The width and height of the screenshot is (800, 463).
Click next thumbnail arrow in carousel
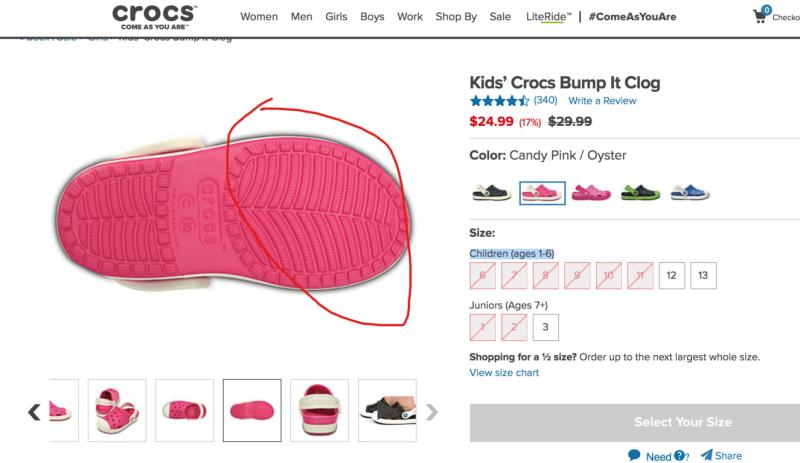pos(432,411)
